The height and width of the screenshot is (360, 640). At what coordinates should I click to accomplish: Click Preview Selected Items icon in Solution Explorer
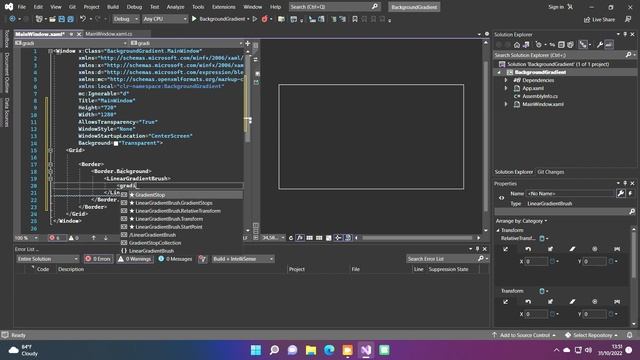[x=609, y=45]
